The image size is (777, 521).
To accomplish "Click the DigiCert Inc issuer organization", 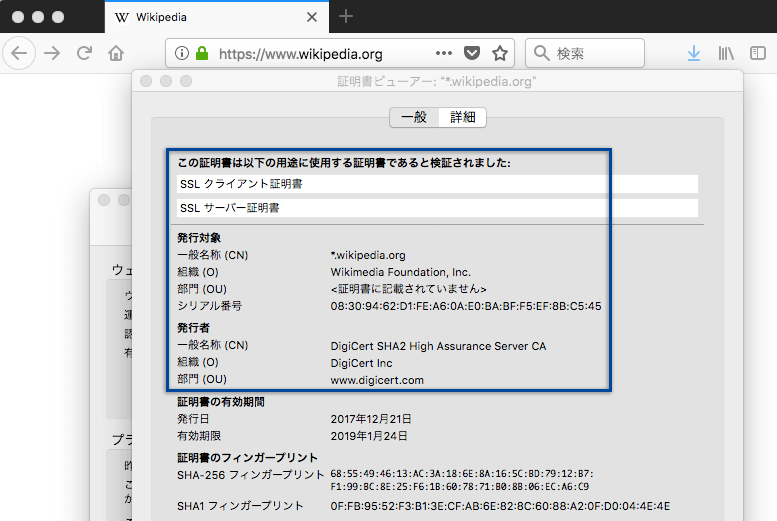I will [x=361, y=363].
